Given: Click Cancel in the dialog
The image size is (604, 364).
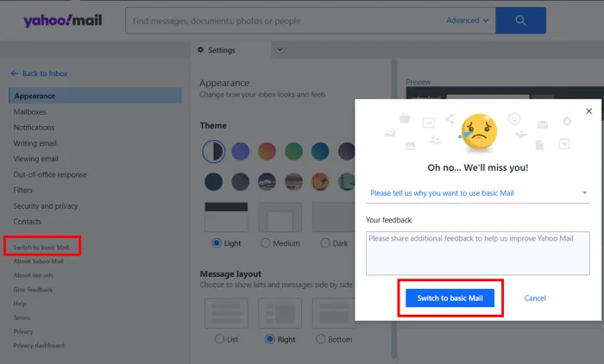Looking at the screenshot, I should click(x=535, y=298).
